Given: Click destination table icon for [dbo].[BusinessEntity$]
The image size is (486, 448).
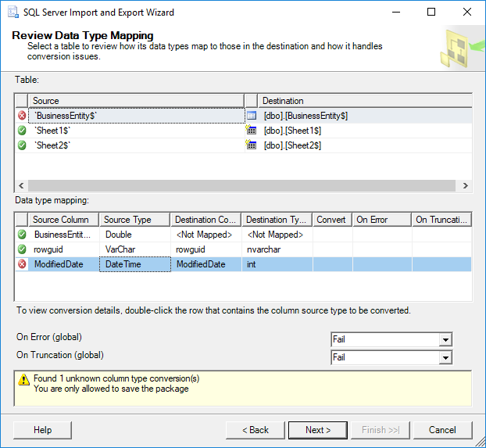Looking at the screenshot, I should click(x=252, y=116).
